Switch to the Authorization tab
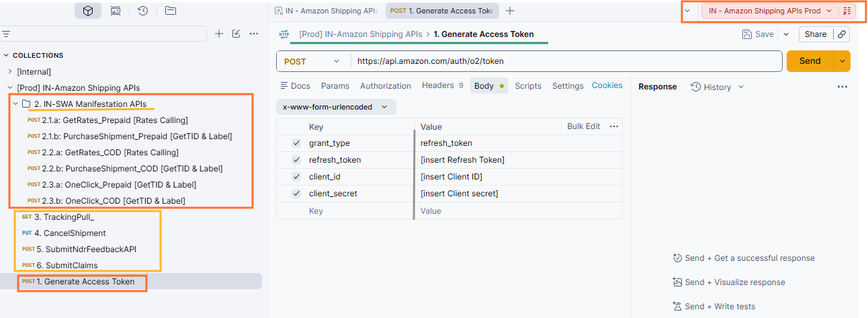Viewport: 868px width, 318px height. 386,86
